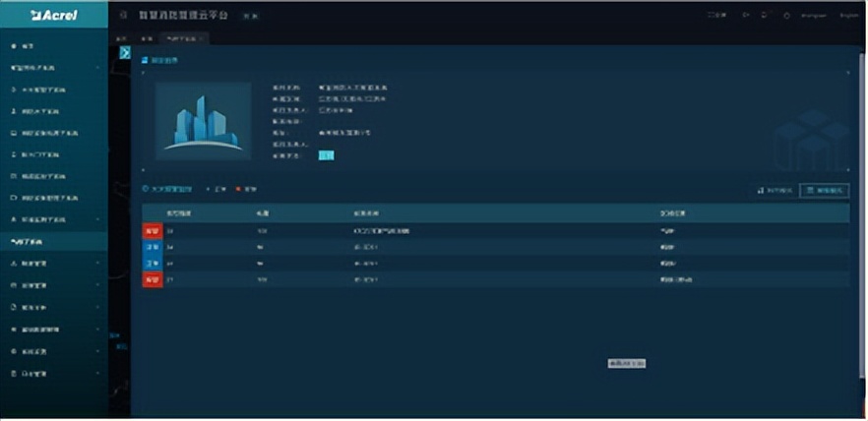The width and height of the screenshot is (868, 421).
Task: Click the blue normal badge in the third table row
Action: 153,264
